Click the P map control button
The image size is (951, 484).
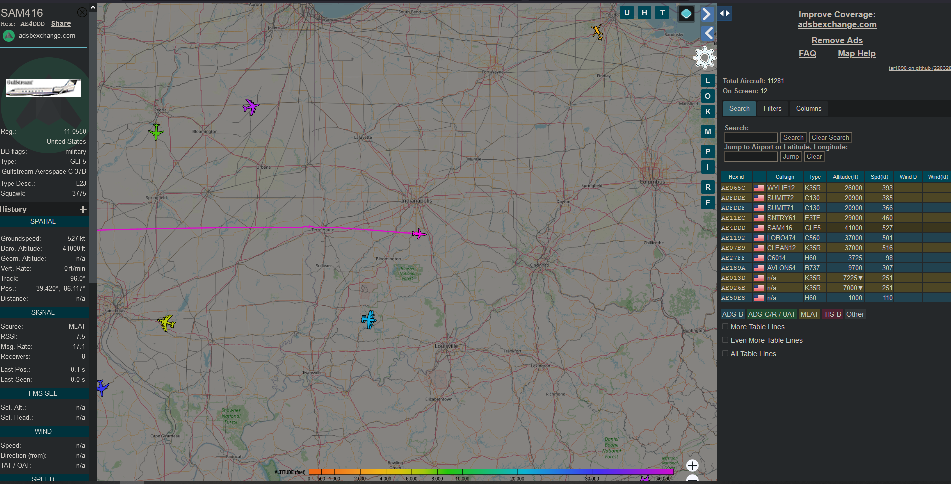pos(707,152)
